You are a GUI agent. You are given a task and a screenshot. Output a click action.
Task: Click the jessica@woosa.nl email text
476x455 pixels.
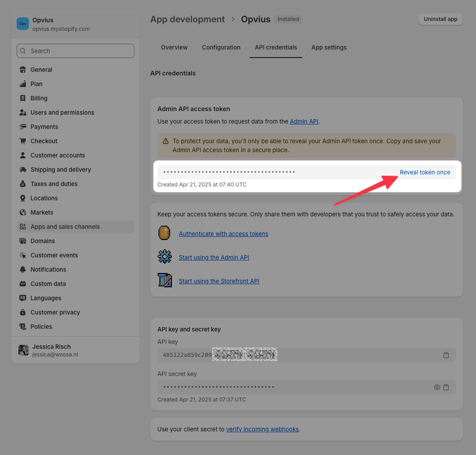click(x=55, y=355)
